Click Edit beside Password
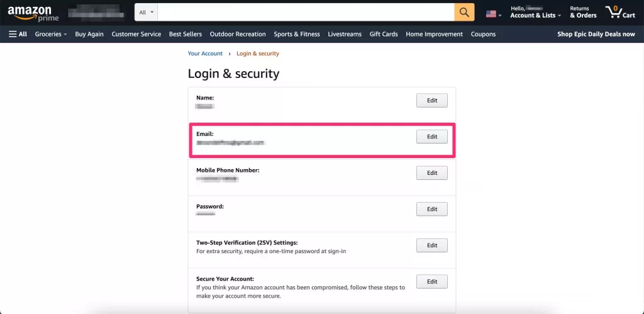Image resolution: width=644 pixels, height=314 pixels. click(432, 209)
